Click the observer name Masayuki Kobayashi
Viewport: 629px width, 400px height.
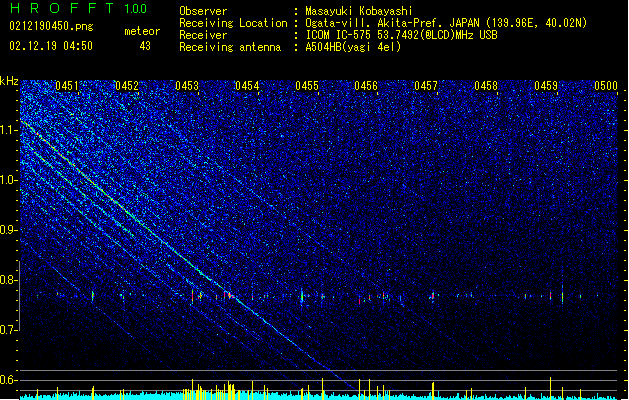click(359, 11)
